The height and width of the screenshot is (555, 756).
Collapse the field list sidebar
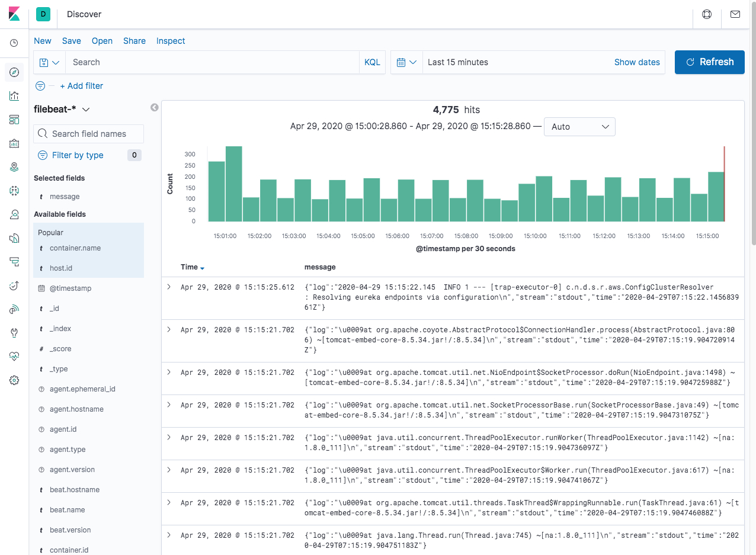(155, 107)
